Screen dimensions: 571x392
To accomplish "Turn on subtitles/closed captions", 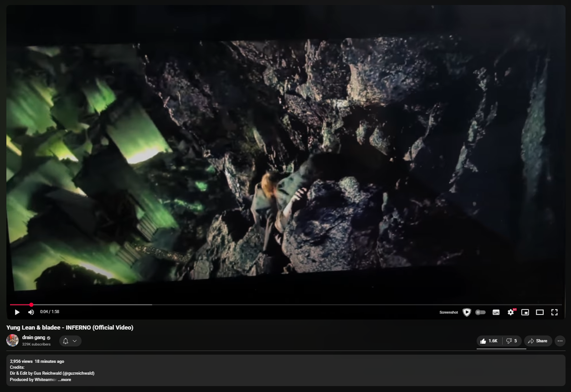I will [x=496, y=312].
